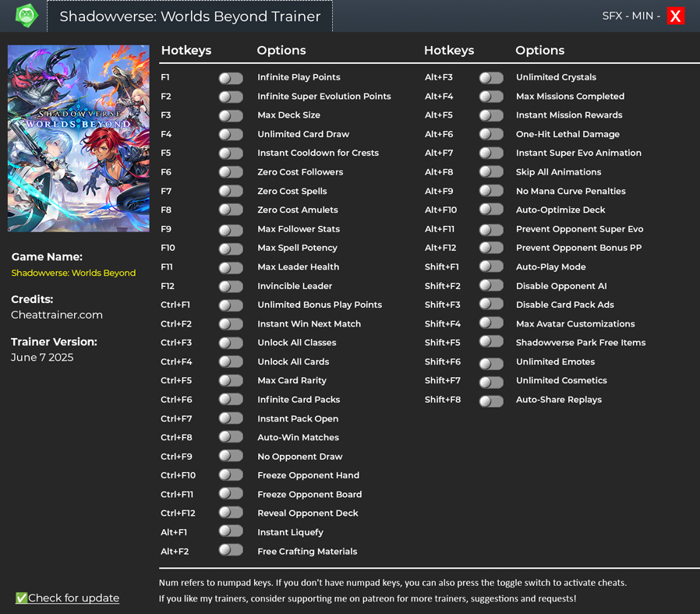Switch on Zero Cost Followers
The height and width of the screenshot is (614, 700).
coord(231,173)
